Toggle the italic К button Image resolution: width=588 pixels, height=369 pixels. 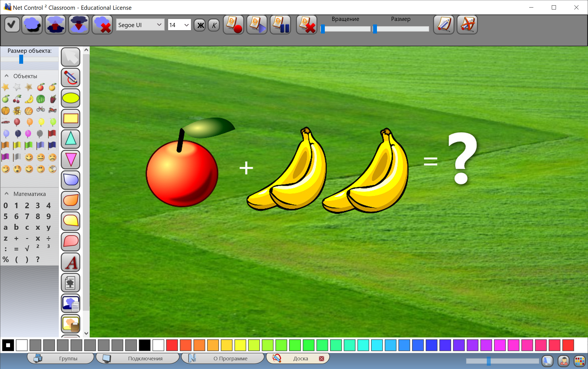point(214,25)
